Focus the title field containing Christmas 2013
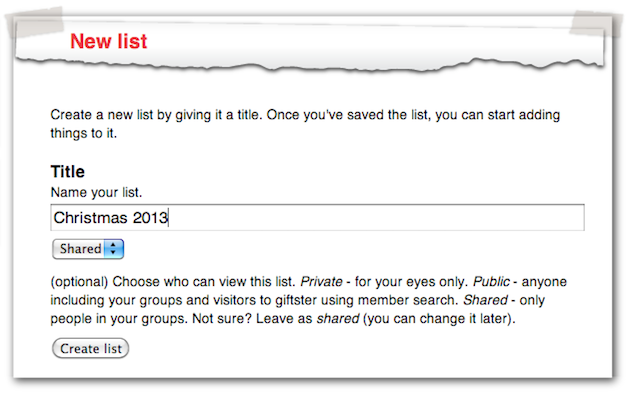This screenshot has height=394, width=640. pos(317,217)
